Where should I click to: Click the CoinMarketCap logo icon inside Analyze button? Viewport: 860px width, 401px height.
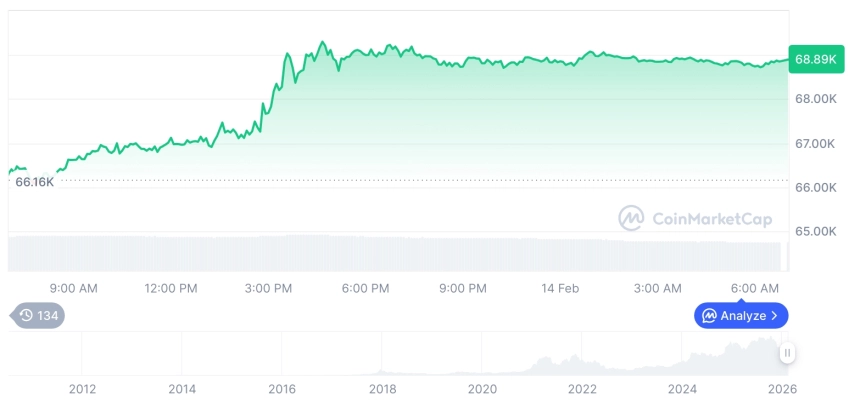click(709, 316)
